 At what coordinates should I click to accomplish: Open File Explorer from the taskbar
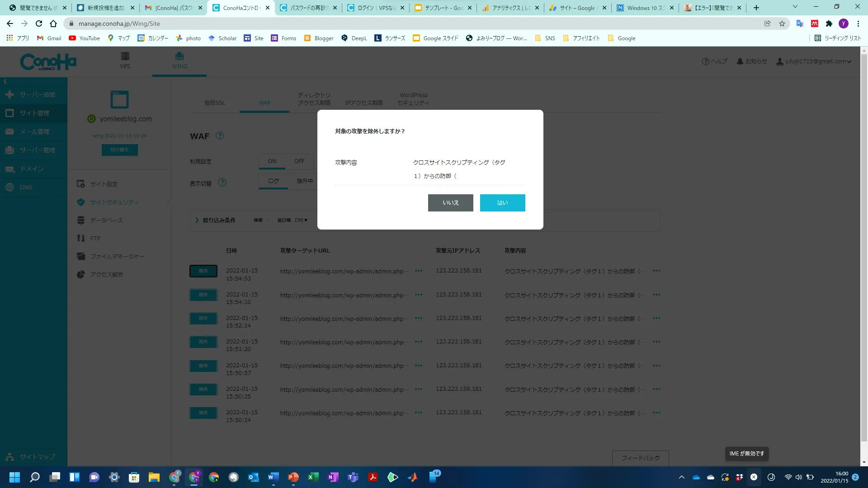click(x=154, y=477)
